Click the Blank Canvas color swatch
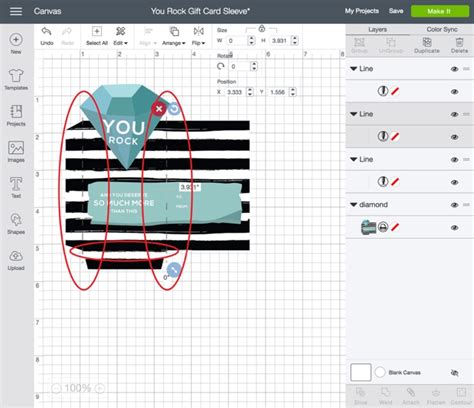This screenshot has height=408, width=474. point(361,372)
